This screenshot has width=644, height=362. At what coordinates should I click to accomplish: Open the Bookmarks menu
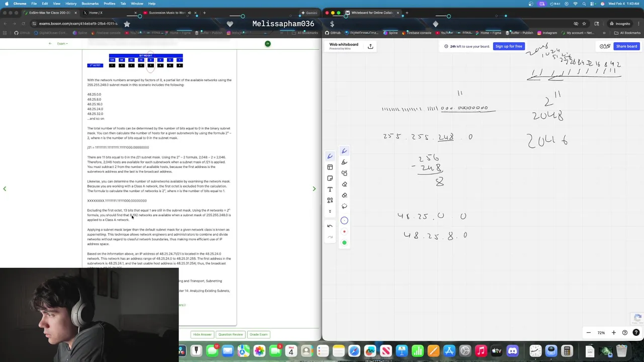[90, 4]
